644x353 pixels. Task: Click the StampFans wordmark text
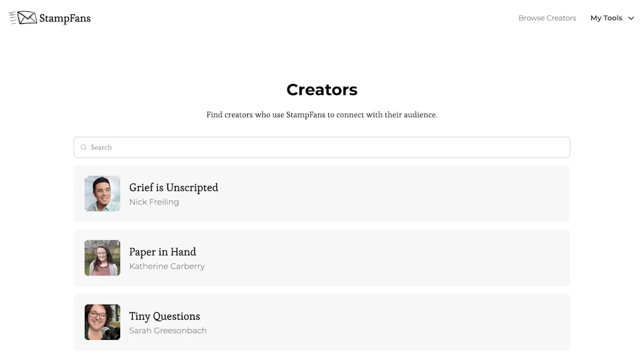click(65, 18)
